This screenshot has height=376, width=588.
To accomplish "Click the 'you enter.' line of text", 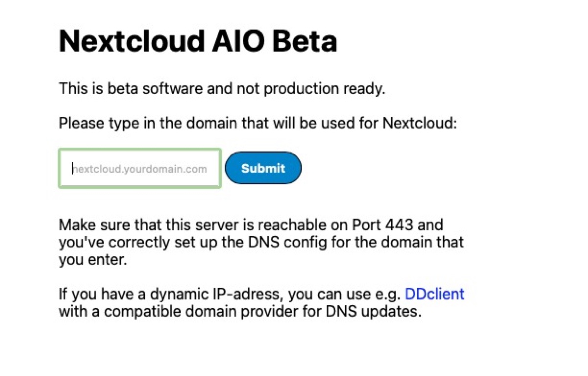I will click(93, 260).
